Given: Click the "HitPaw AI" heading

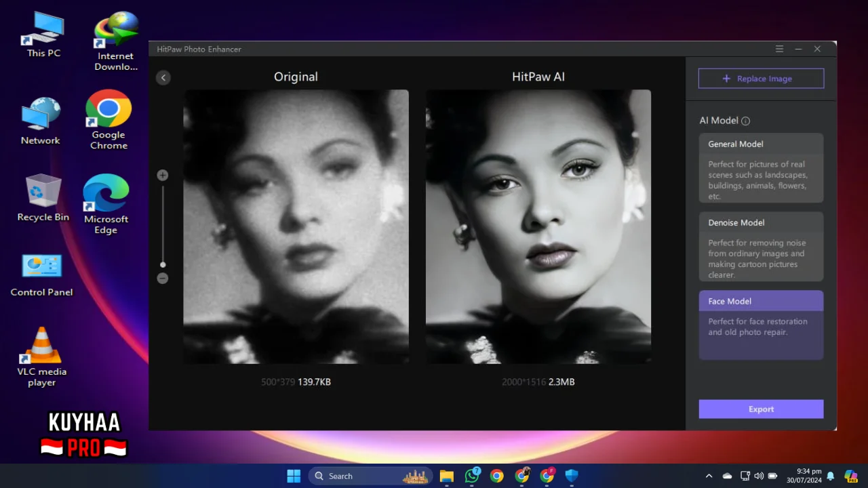Looking at the screenshot, I should coord(538,77).
